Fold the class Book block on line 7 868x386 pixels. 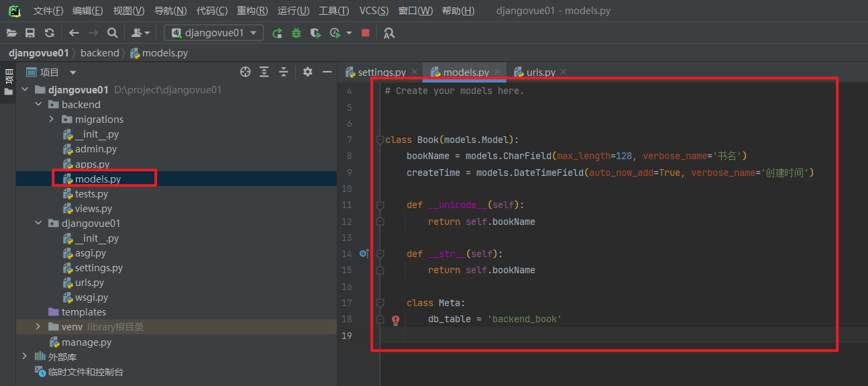[380, 140]
